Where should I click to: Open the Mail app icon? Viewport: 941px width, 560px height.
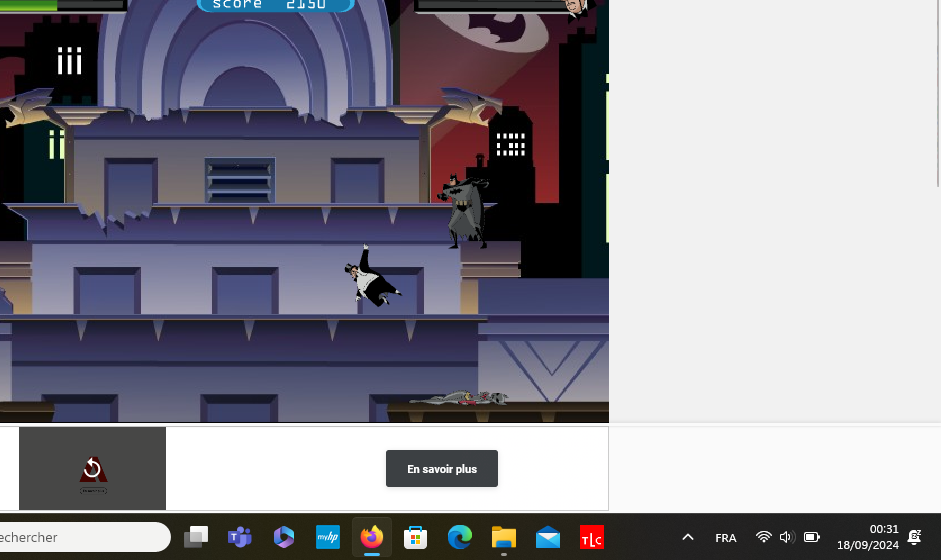tap(547, 537)
